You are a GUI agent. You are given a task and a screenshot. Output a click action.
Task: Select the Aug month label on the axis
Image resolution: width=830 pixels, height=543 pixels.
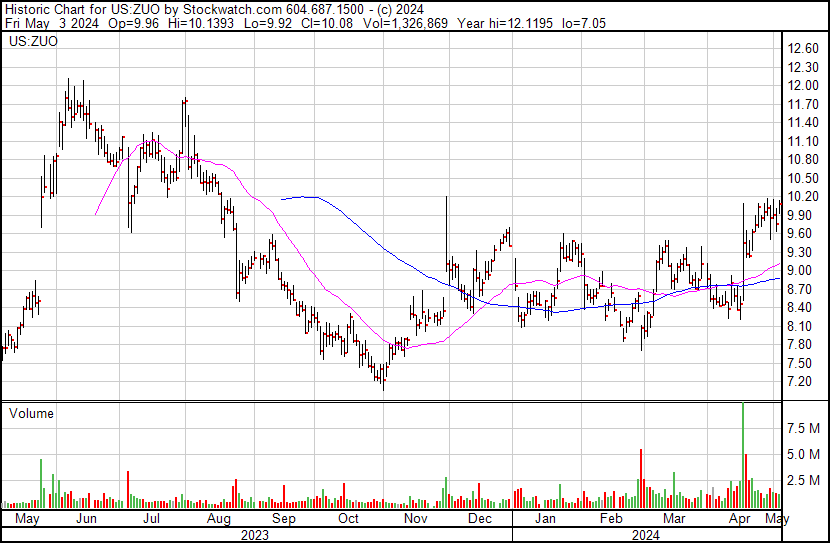219,519
